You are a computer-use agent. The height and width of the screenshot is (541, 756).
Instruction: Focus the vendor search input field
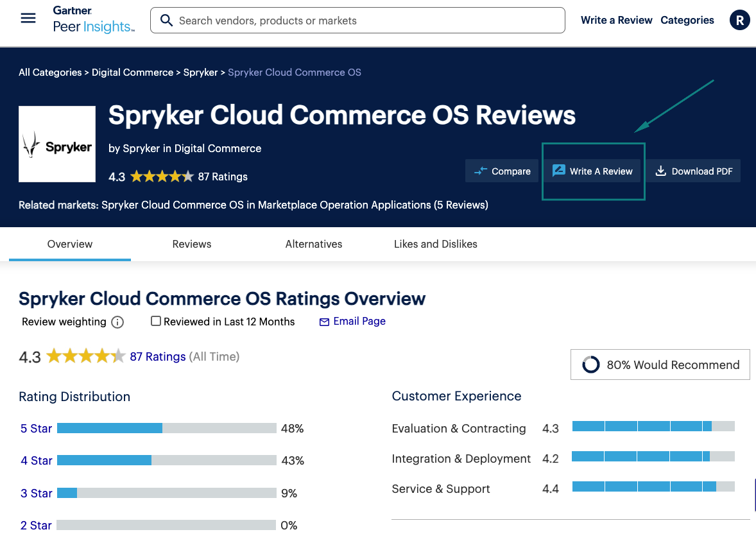[x=357, y=21]
